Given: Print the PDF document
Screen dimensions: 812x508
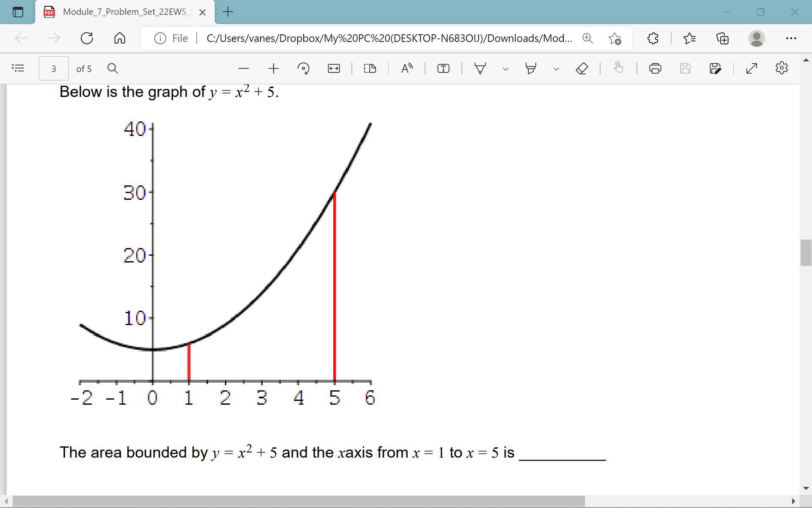Looking at the screenshot, I should (x=655, y=68).
